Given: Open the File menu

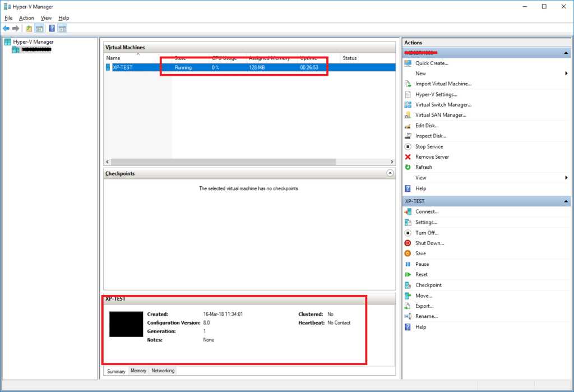Looking at the screenshot, I should 8,17.
